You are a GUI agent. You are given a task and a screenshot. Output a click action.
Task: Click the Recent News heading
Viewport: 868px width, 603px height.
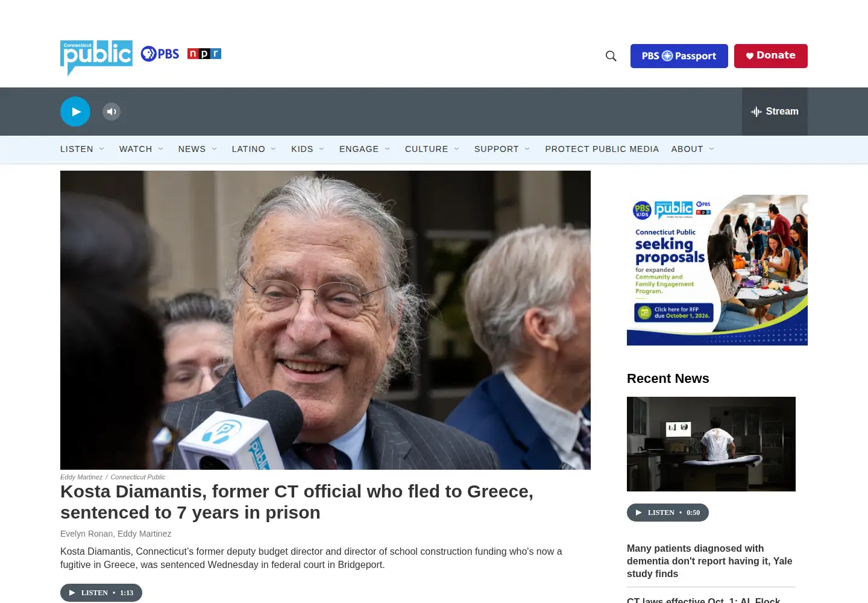[x=668, y=378]
